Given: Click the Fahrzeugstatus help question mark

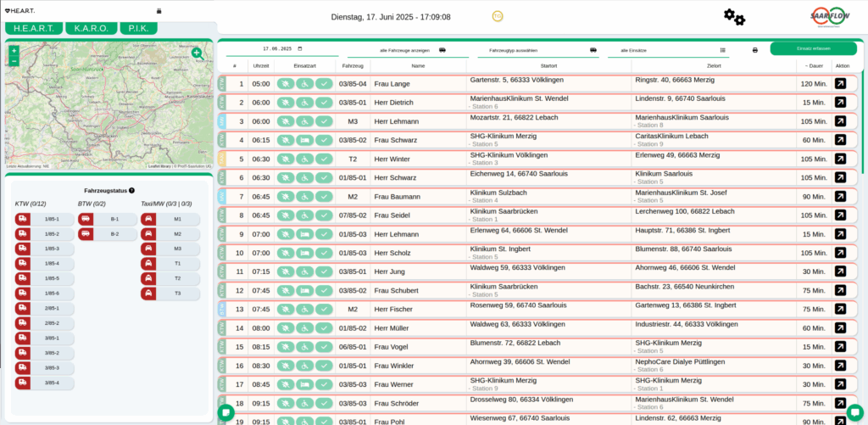Looking at the screenshot, I should click(132, 191).
